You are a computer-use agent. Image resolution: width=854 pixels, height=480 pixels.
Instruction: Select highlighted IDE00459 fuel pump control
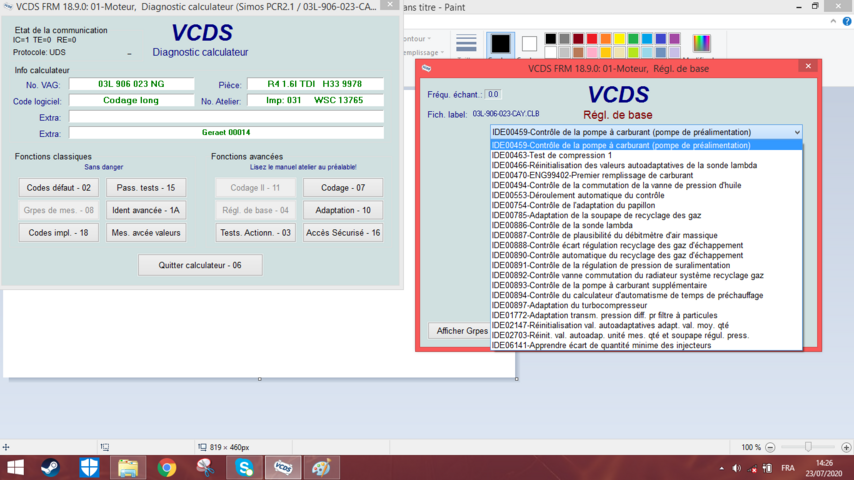pos(646,145)
